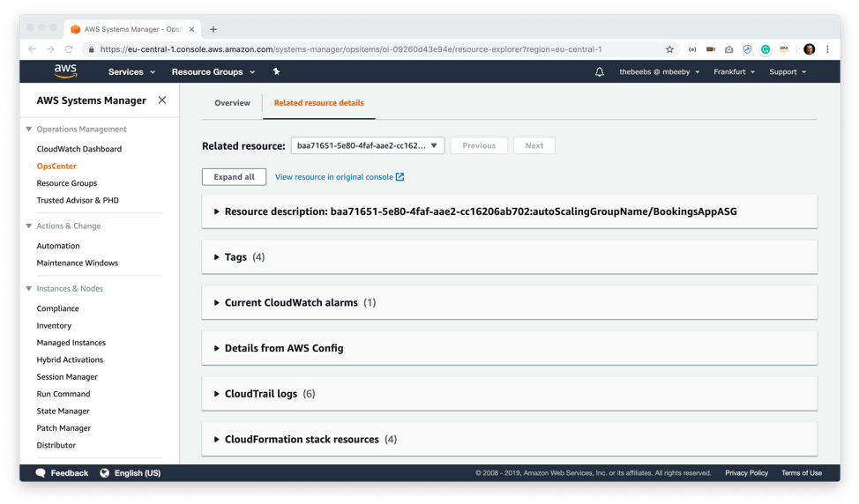This screenshot has width=859, height=504.
Task: Open the thebeebs @ mbeeby account menu
Action: pyautogui.click(x=659, y=71)
